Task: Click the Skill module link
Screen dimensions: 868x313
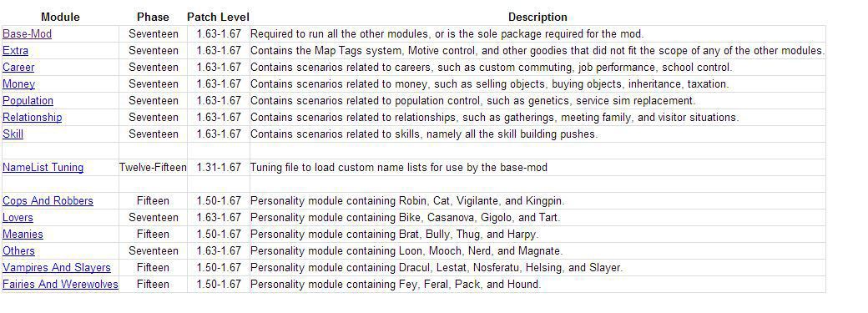Action: [x=13, y=134]
